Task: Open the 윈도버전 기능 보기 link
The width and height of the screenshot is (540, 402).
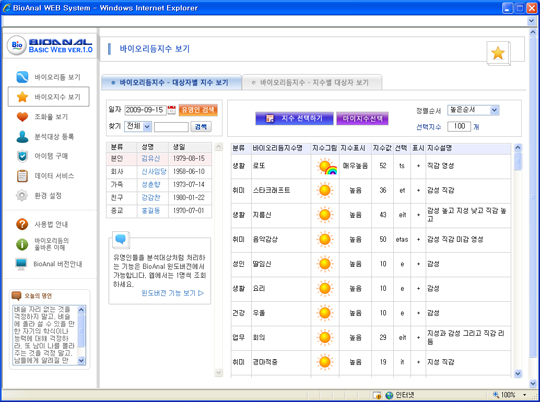Action: click(x=173, y=293)
